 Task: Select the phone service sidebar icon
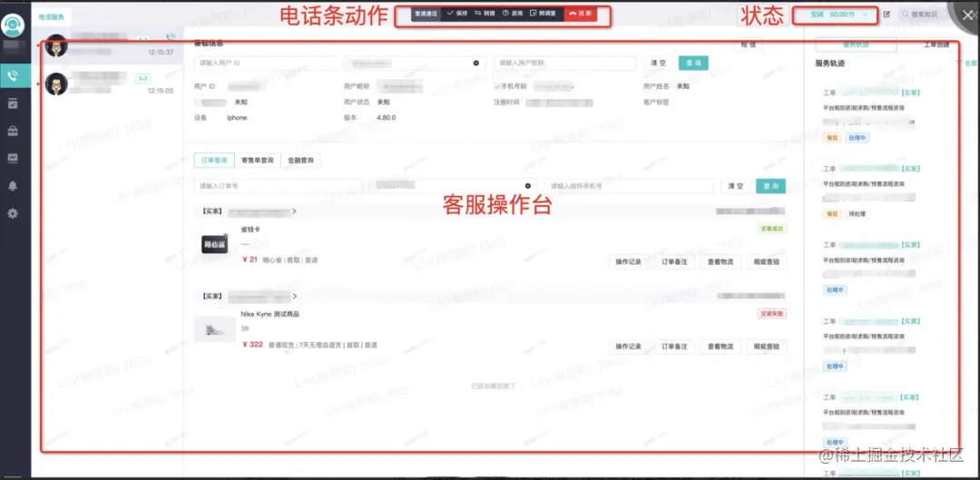click(13, 75)
